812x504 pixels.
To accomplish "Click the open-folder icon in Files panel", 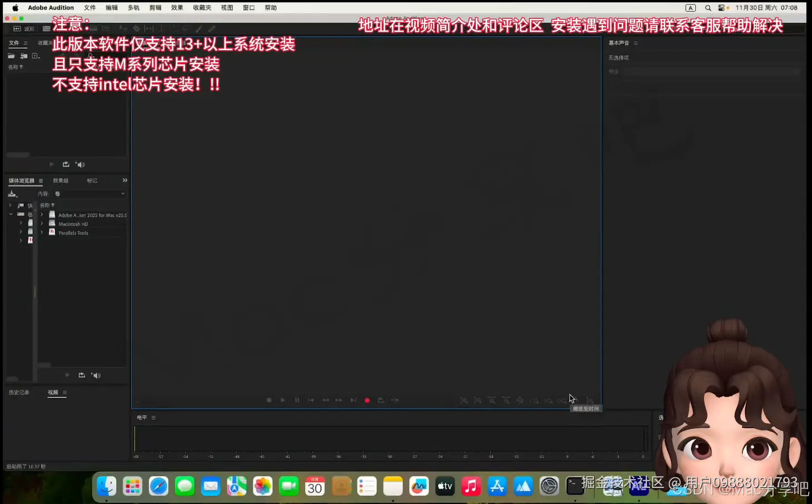I will [12, 56].
